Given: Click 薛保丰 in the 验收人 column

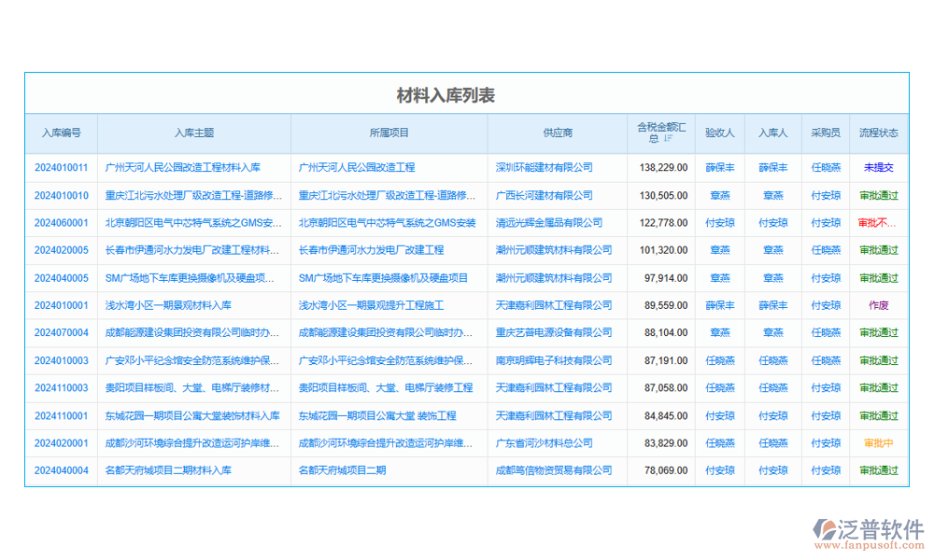Looking at the screenshot, I should click(x=720, y=167).
